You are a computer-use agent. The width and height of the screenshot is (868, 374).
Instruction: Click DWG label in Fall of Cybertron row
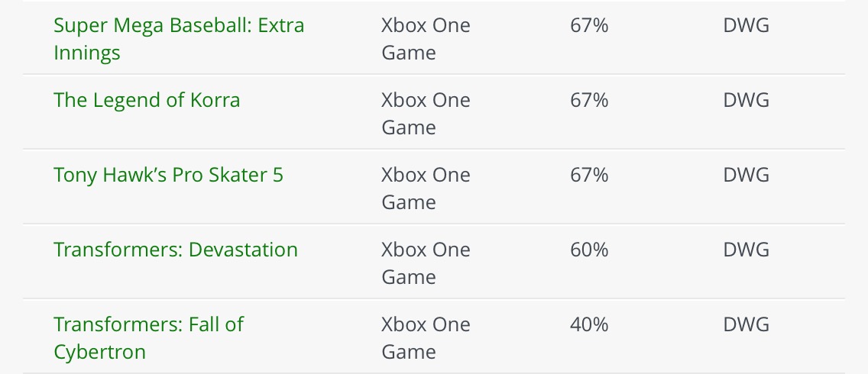tap(746, 325)
